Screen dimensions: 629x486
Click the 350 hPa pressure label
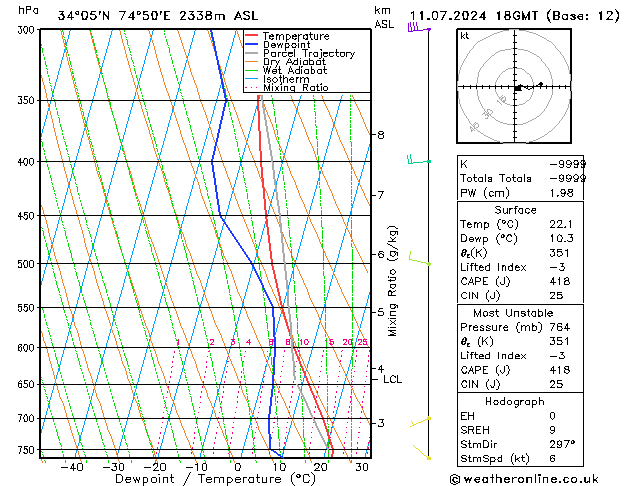coord(28,100)
